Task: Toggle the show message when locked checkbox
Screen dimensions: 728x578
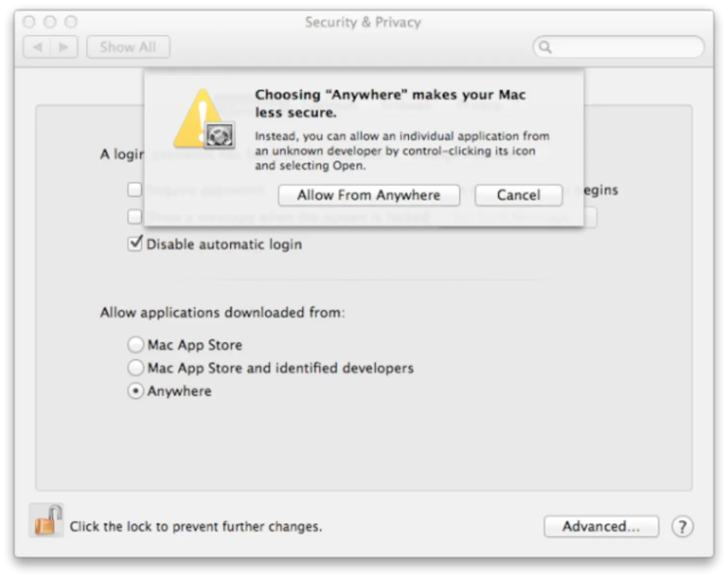Action: [135, 216]
